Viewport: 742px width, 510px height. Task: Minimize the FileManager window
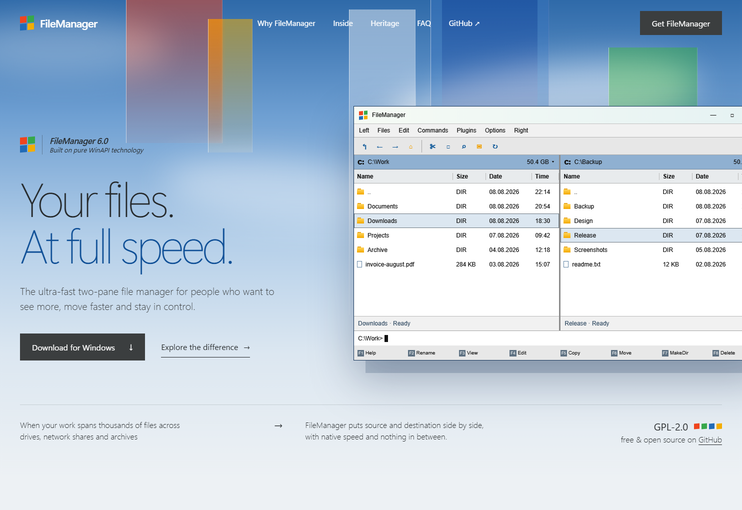coord(713,115)
